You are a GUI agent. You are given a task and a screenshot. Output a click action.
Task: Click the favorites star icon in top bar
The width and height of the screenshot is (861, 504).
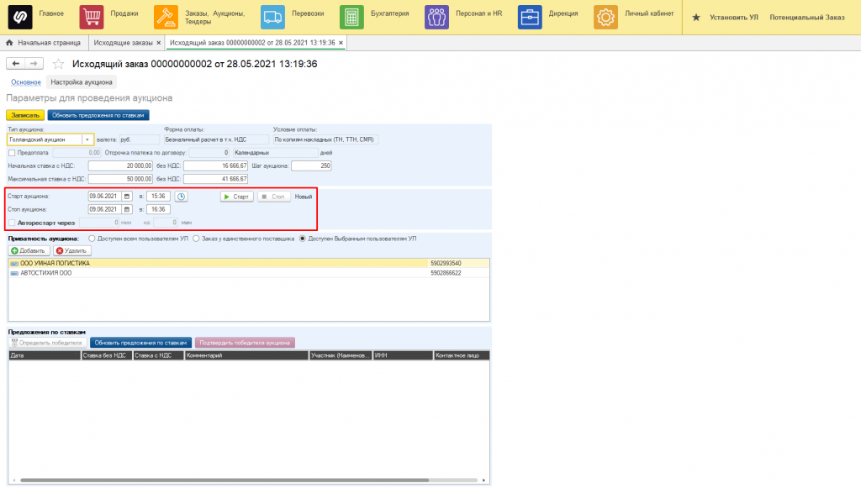695,18
